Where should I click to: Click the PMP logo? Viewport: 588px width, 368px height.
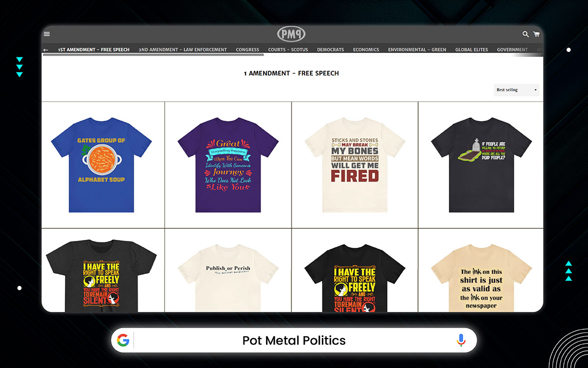pyautogui.click(x=292, y=34)
